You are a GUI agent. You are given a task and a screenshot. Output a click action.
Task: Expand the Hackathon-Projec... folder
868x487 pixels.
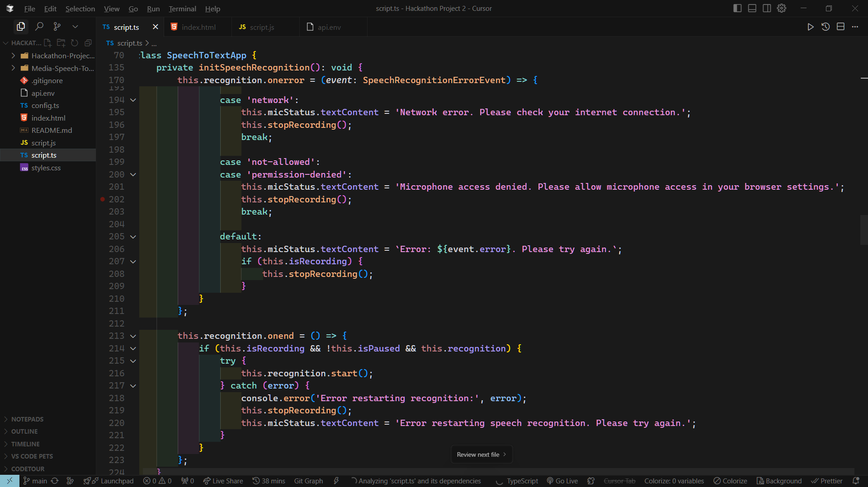13,56
